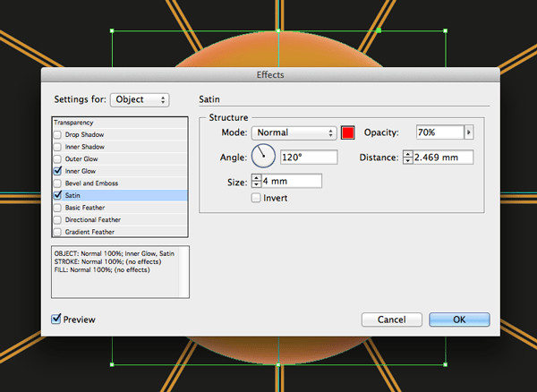This screenshot has height=392, width=537.
Task: Click the Angle dial control
Action: tap(265, 157)
